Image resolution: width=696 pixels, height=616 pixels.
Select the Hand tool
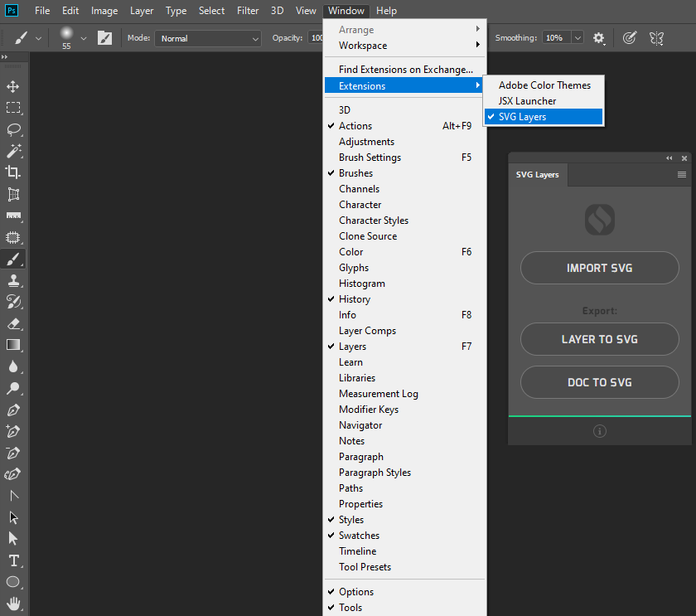[x=13, y=604]
